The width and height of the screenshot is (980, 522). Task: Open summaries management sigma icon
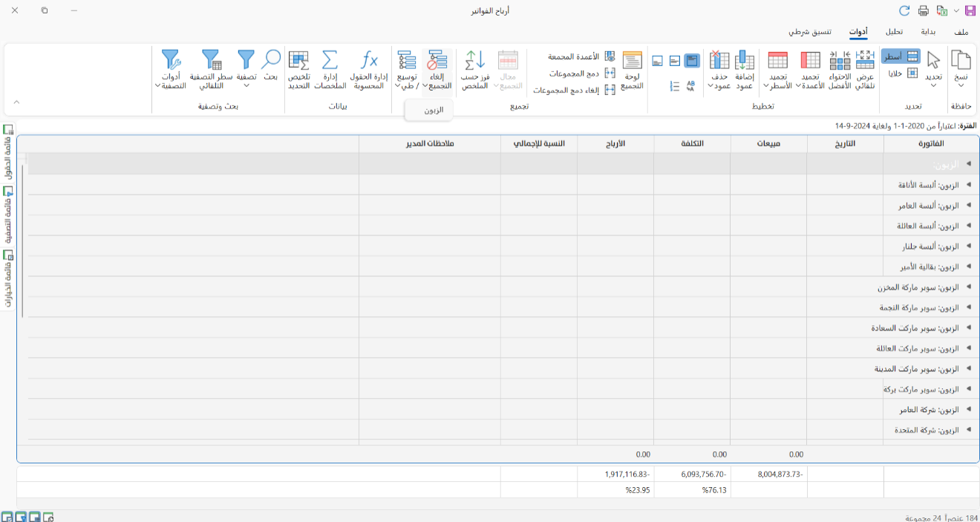(x=330, y=61)
